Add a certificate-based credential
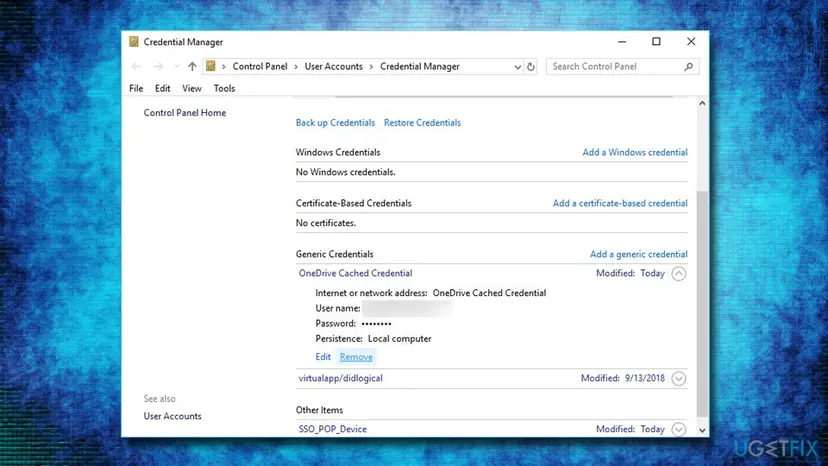 [620, 203]
